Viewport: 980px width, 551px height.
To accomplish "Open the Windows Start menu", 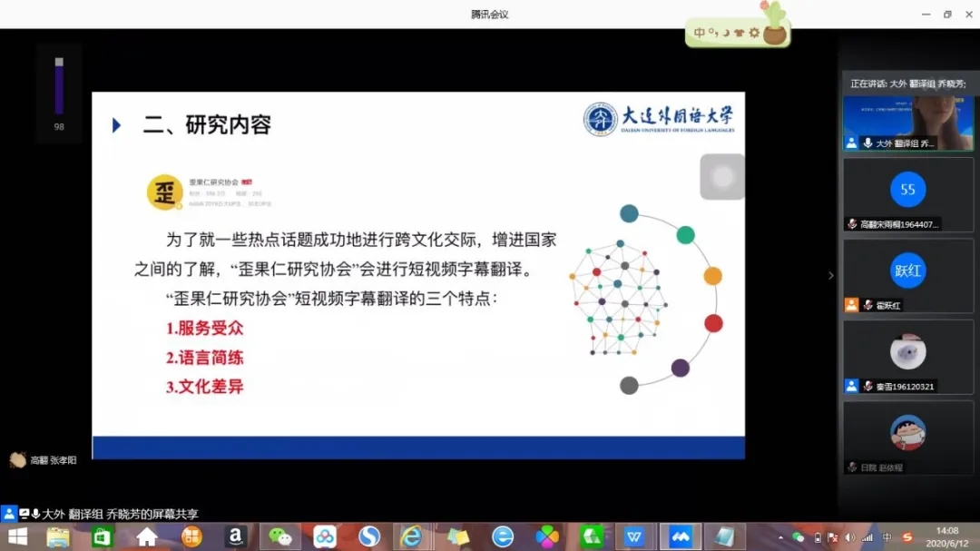I will (x=17, y=537).
